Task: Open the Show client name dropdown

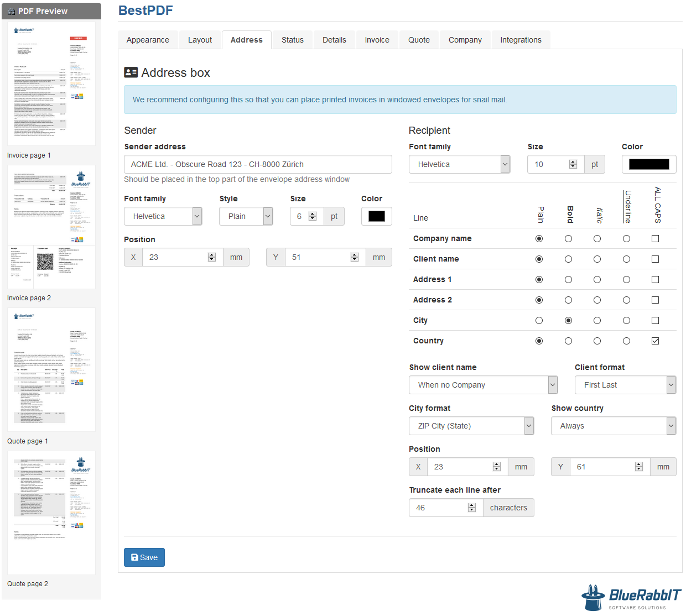Action: coord(483,385)
